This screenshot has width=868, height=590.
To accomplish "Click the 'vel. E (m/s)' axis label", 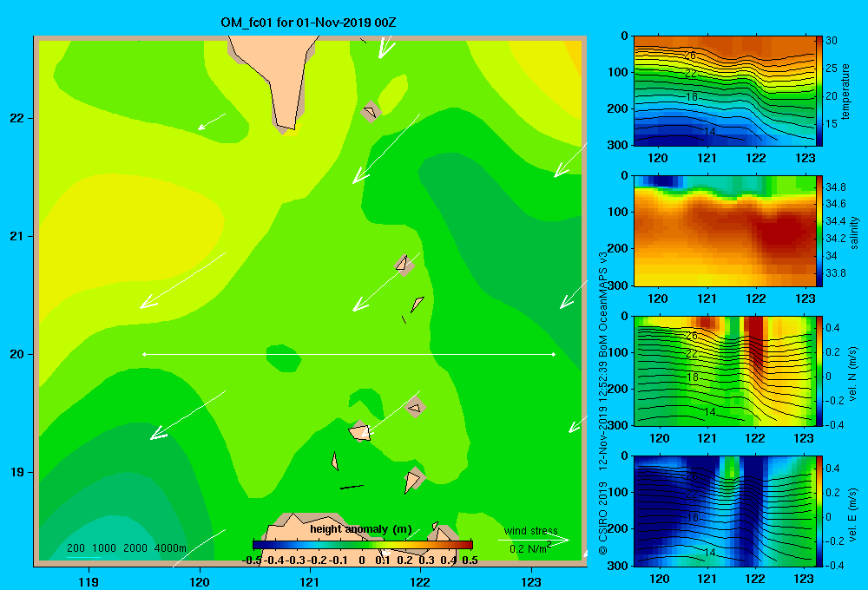I will point(853,514).
